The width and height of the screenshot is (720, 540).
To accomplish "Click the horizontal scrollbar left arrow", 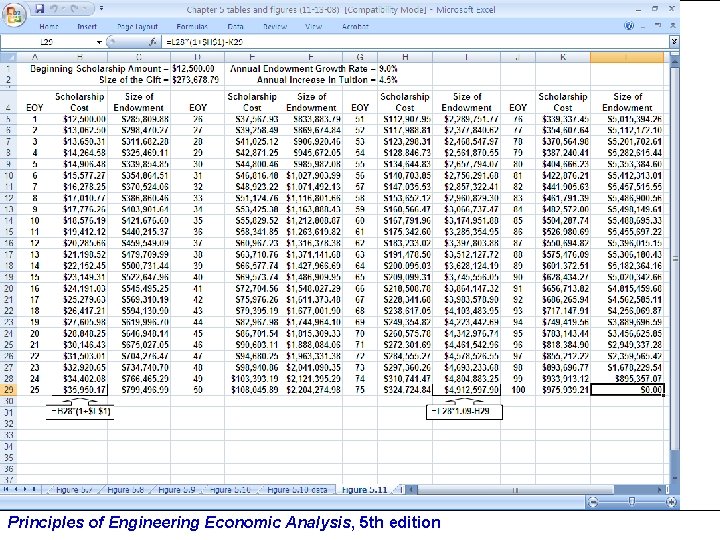I will 411,490.
